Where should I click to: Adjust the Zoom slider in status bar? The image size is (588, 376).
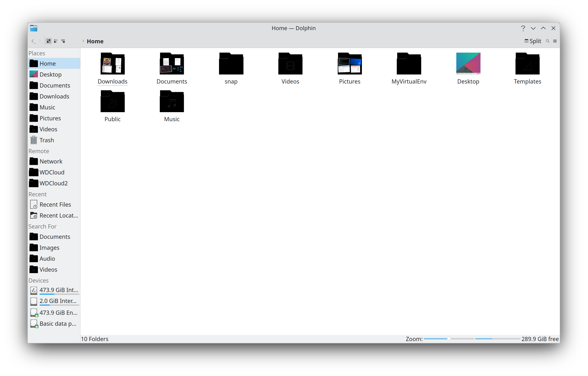(x=449, y=339)
